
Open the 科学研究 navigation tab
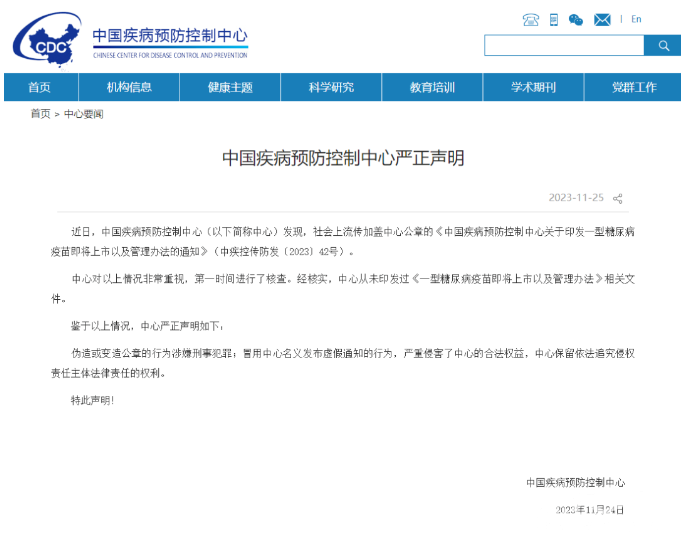331,87
